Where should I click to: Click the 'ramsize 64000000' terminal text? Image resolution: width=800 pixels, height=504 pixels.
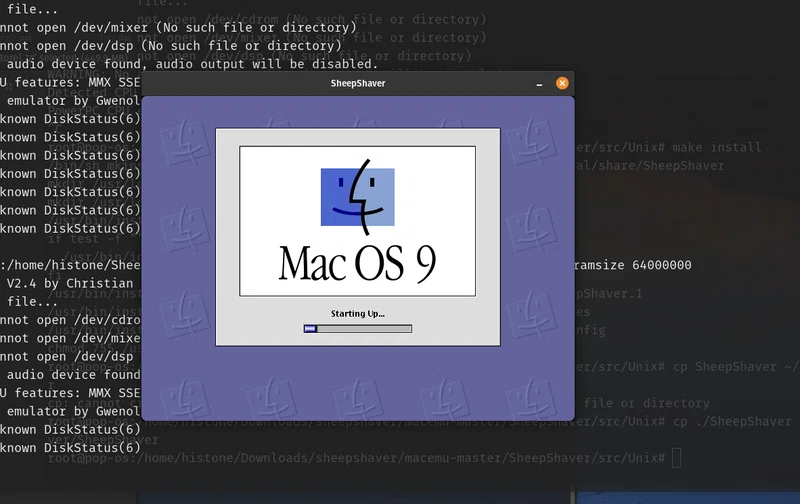click(x=633, y=265)
